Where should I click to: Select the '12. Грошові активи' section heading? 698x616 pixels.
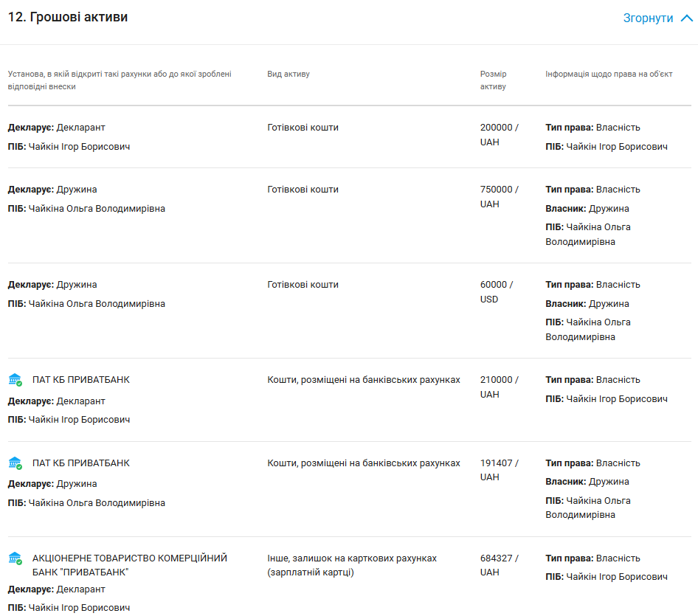(68, 17)
